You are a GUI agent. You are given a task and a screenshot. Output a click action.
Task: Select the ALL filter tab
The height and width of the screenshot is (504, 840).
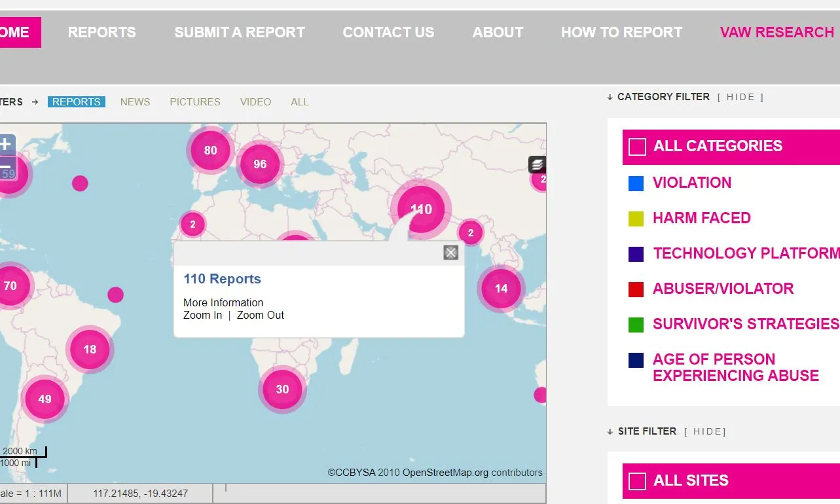coord(299,101)
